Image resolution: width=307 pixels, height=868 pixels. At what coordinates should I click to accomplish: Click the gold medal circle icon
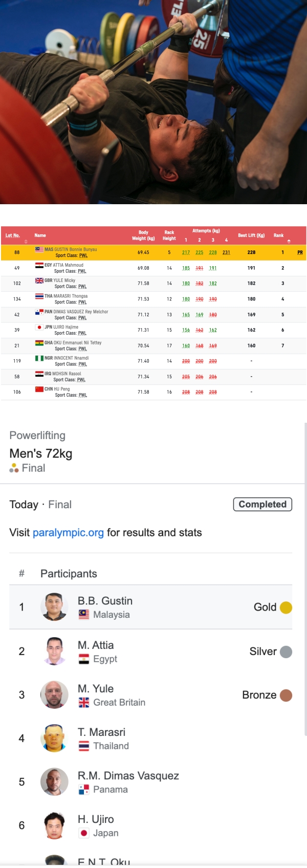(x=286, y=607)
